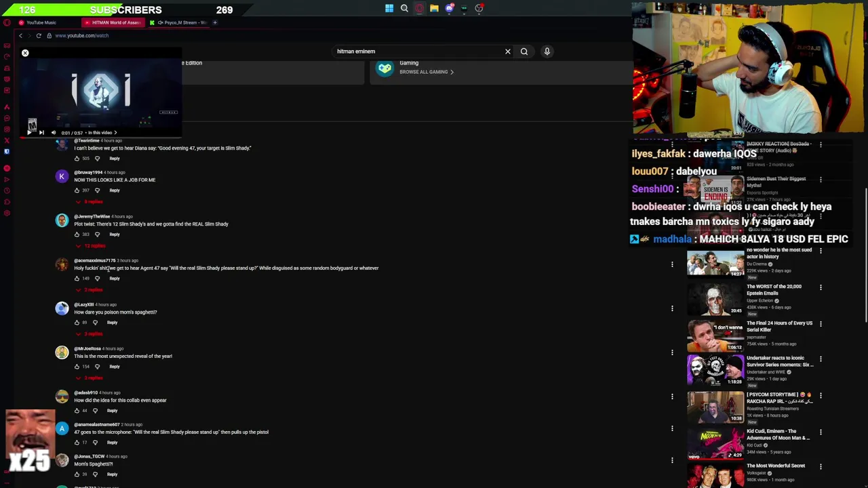The width and height of the screenshot is (868, 488).
Task: Open @bruway1994's purple K avatar
Action: tap(62, 176)
